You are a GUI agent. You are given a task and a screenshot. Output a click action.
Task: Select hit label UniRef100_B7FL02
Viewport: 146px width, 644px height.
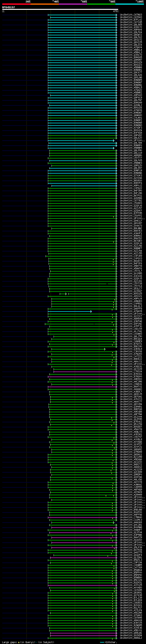[131, 20]
